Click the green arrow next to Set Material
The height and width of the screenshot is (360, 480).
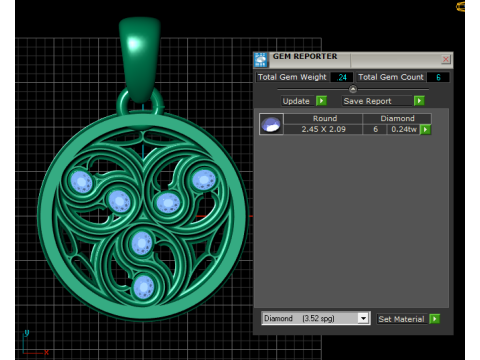435,319
